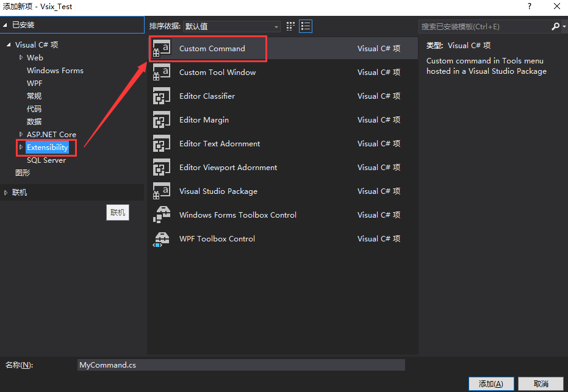
Task: Pick the Editor Text Adornment template
Action: coord(283,144)
